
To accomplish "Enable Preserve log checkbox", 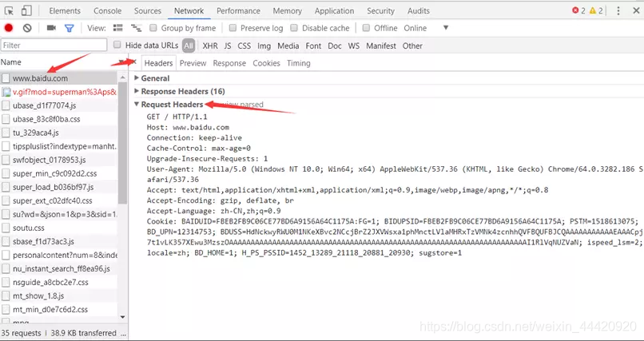I will (x=233, y=28).
